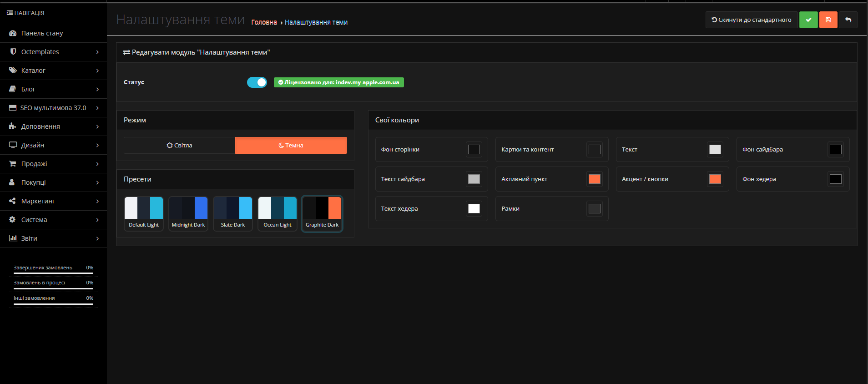Click the Пресети panel heading
The height and width of the screenshot is (384, 868).
pos(137,179)
